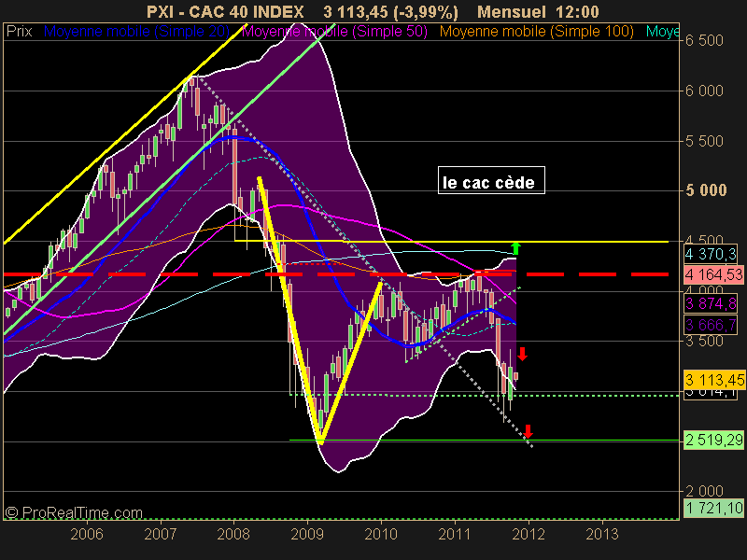Click the 2011 label on time axis
The image size is (747, 560).
[455, 534]
